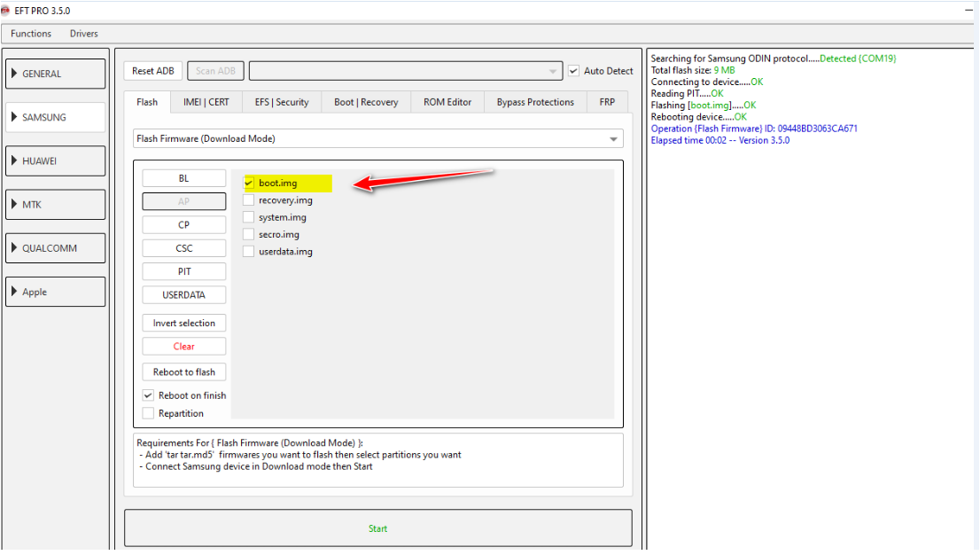Expand the HUAWEI section
This screenshot has width=980, height=555.
[x=56, y=161]
